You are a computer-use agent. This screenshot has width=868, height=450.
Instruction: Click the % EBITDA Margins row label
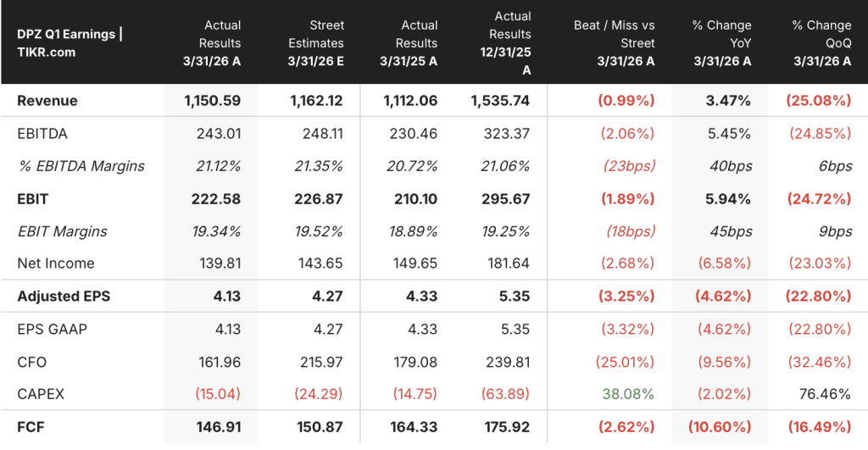point(81,166)
